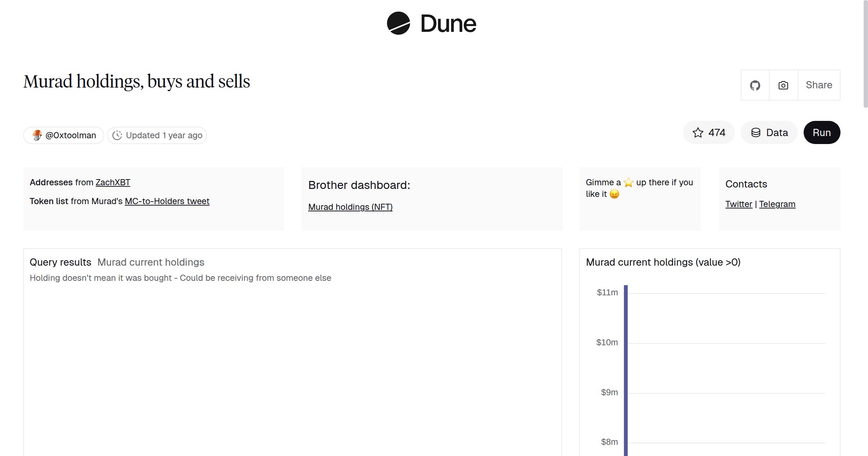Viewport: 868px width, 456px height.
Task: Click the @0xtoolman avatar icon
Action: click(37, 135)
